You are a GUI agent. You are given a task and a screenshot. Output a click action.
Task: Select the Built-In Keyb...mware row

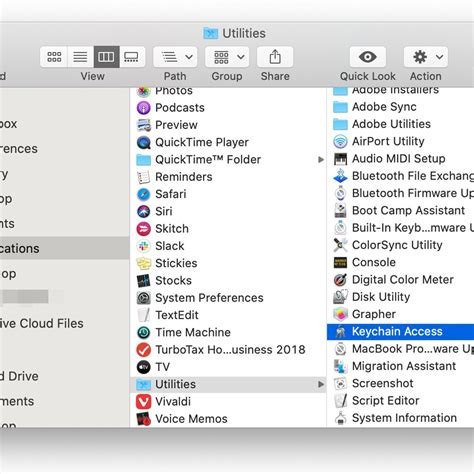[400, 228]
